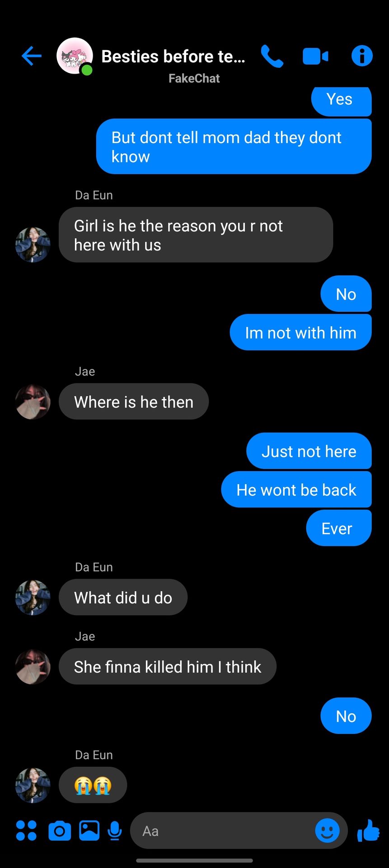Open the conversation info icon
This screenshot has width=389, height=868.
[x=362, y=56]
